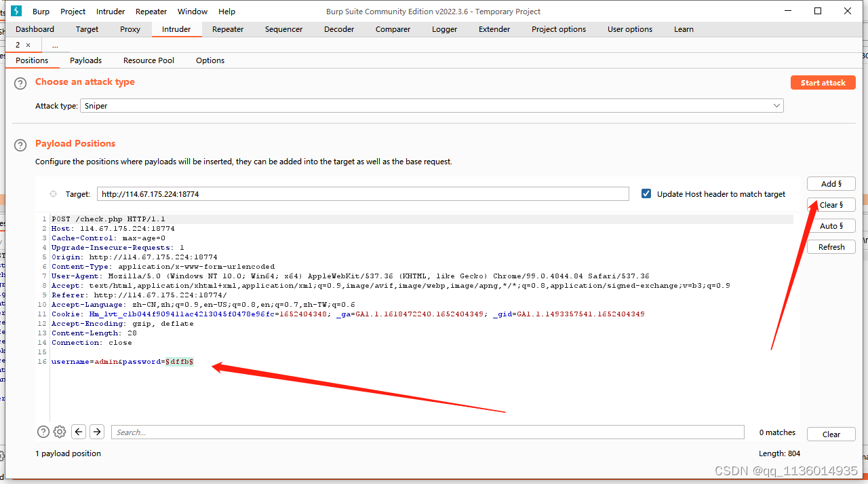Open the Attack type dropdown

click(432, 106)
